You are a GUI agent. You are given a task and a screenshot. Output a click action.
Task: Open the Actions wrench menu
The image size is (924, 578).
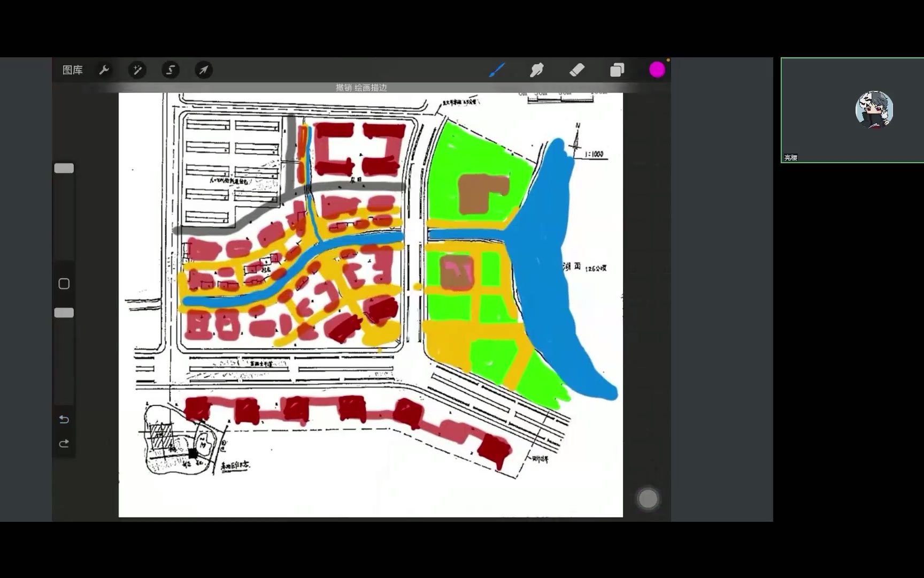(104, 70)
